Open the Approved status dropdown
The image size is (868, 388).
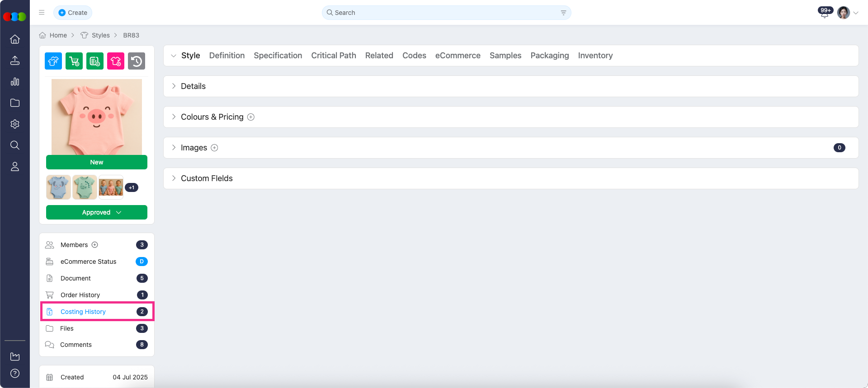(97, 212)
